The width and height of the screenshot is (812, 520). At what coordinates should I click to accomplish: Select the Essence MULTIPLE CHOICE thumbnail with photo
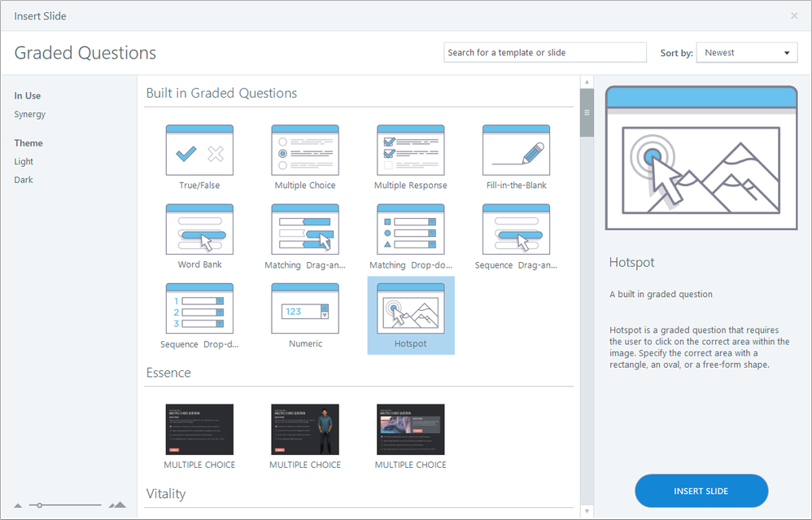coord(411,430)
